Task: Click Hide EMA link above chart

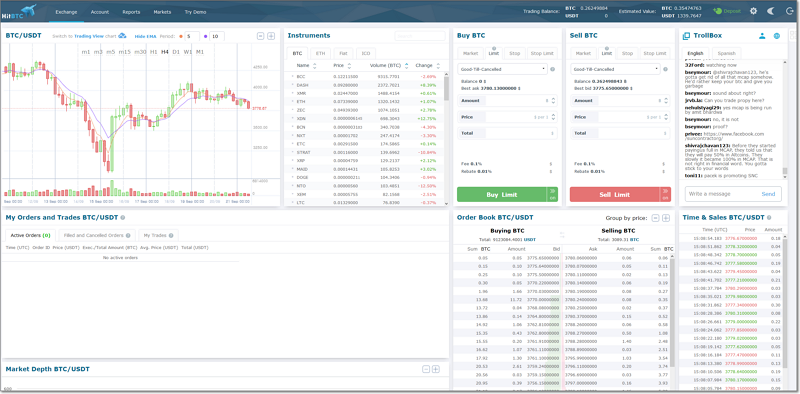Action: pos(145,36)
